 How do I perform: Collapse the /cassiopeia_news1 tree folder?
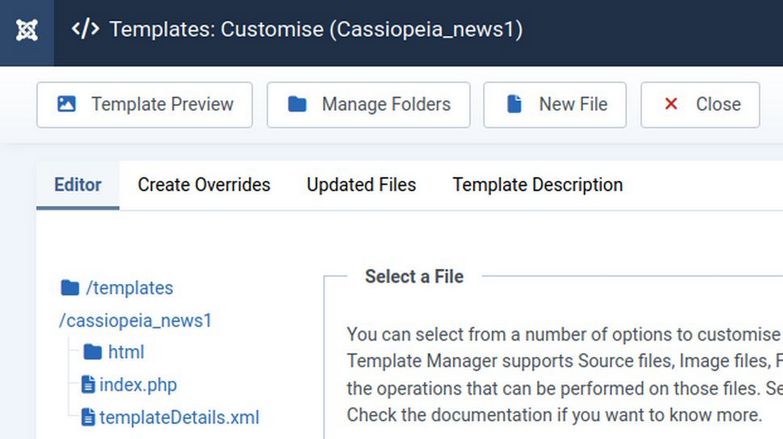coord(136,321)
